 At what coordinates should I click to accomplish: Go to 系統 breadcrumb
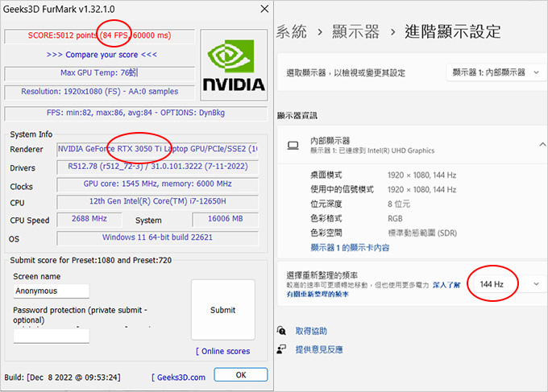[292, 31]
